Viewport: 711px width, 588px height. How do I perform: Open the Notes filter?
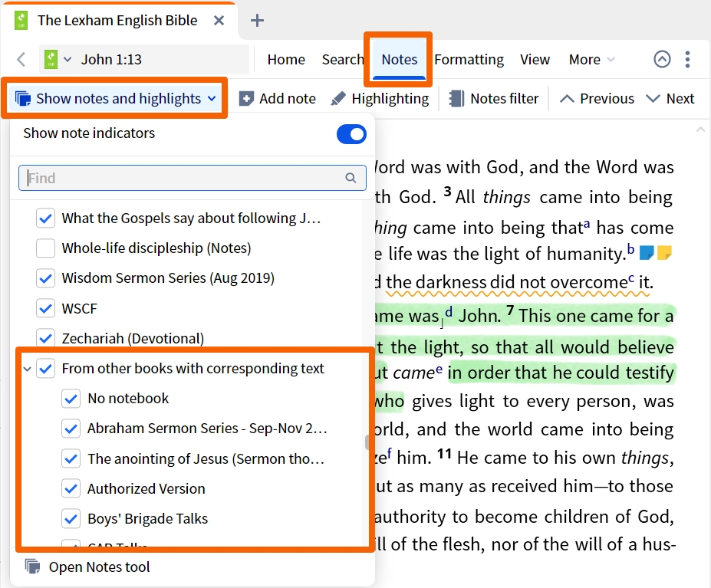tap(494, 98)
